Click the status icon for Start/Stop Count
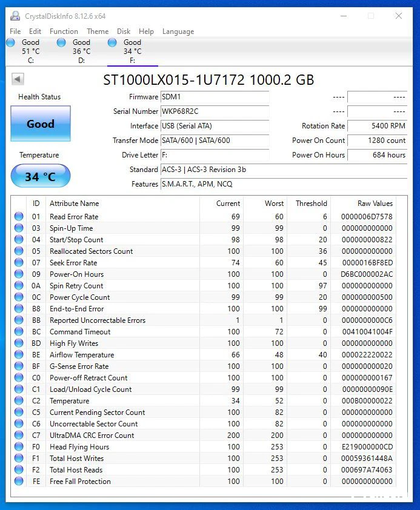This screenshot has height=510, width=420. pyautogui.click(x=19, y=239)
